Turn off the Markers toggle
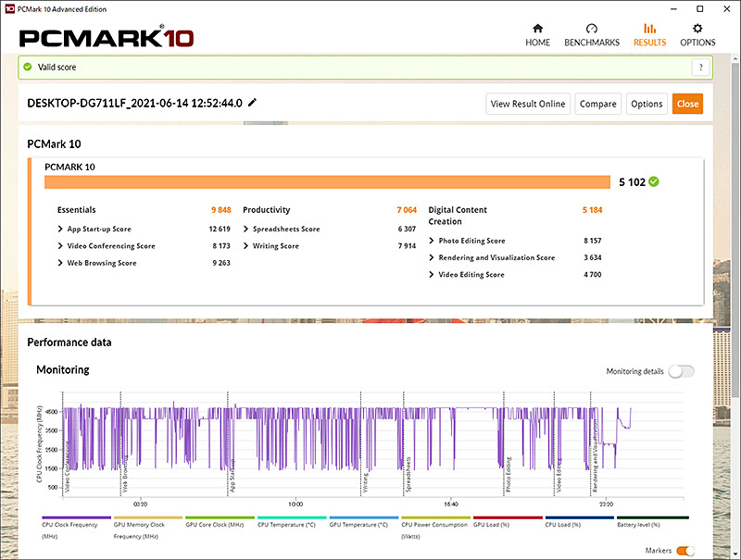 click(685, 551)
